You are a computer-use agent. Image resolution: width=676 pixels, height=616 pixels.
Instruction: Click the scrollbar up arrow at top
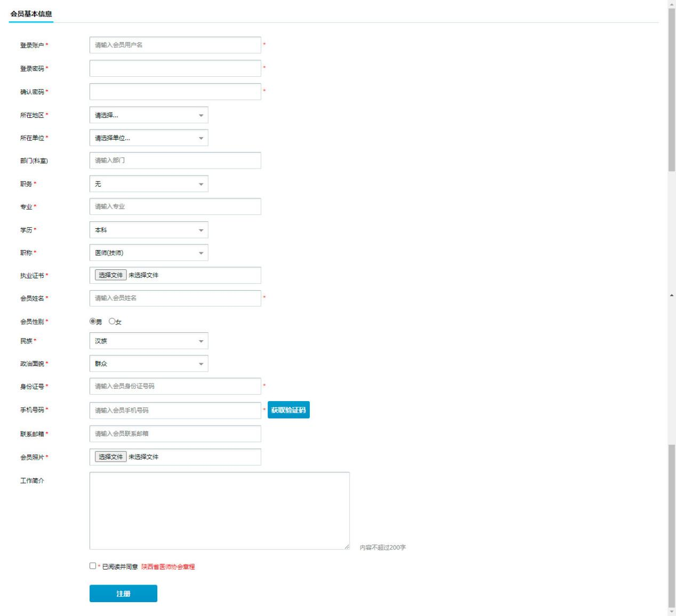[x=672, y=4]
